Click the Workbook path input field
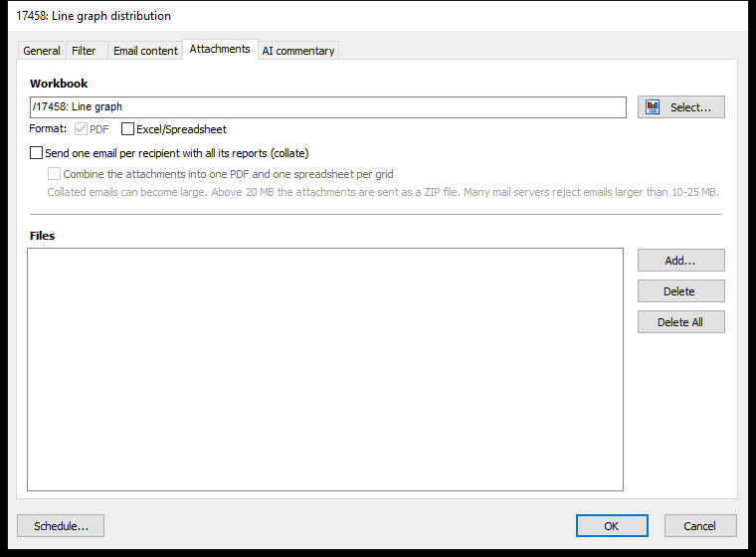756x557 pixels. (x=328, y=107)
